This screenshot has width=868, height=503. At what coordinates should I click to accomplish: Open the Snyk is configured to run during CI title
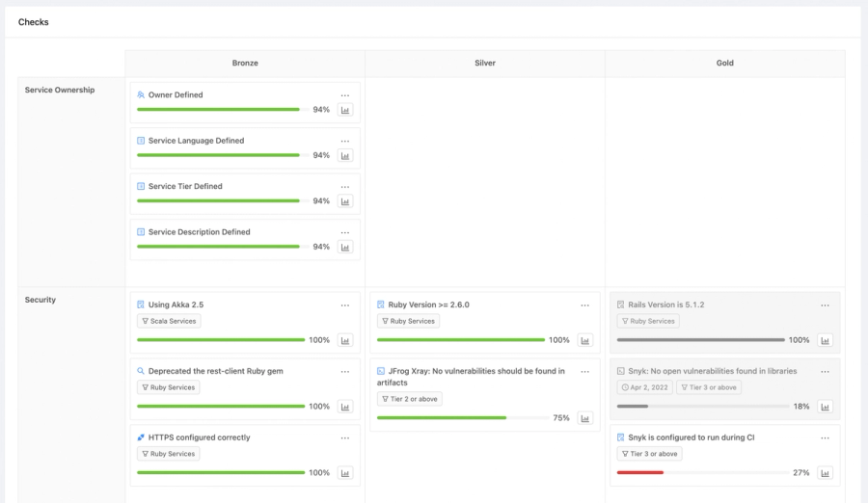691,437
